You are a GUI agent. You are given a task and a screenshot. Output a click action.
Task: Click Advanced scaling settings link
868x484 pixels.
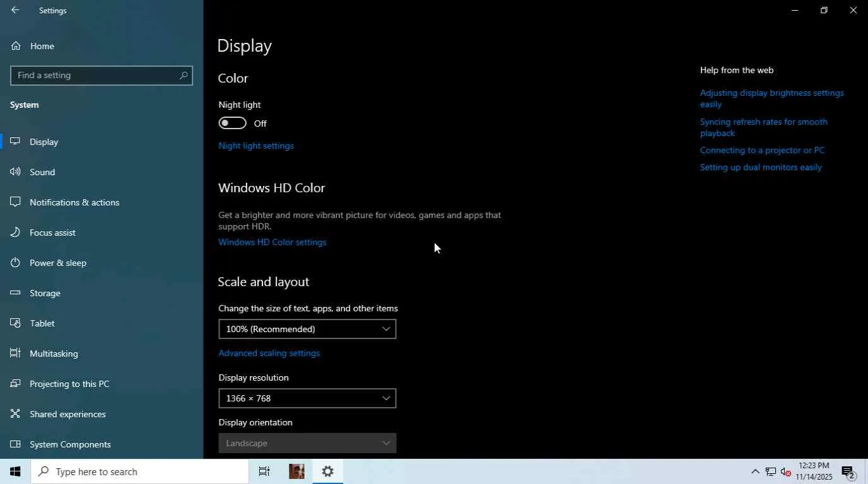269,353
